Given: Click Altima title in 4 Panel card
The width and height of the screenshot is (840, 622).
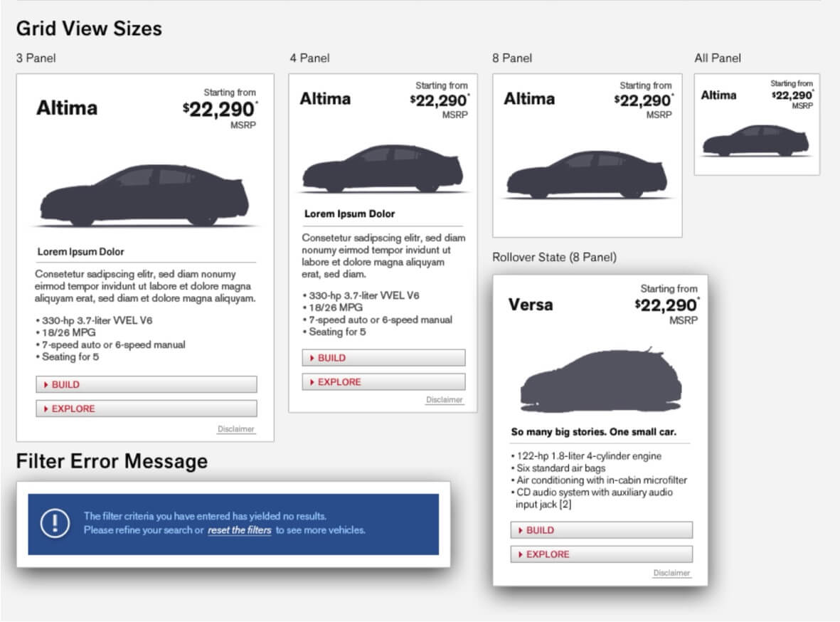Looking at the screenshot, I should 325,99.
